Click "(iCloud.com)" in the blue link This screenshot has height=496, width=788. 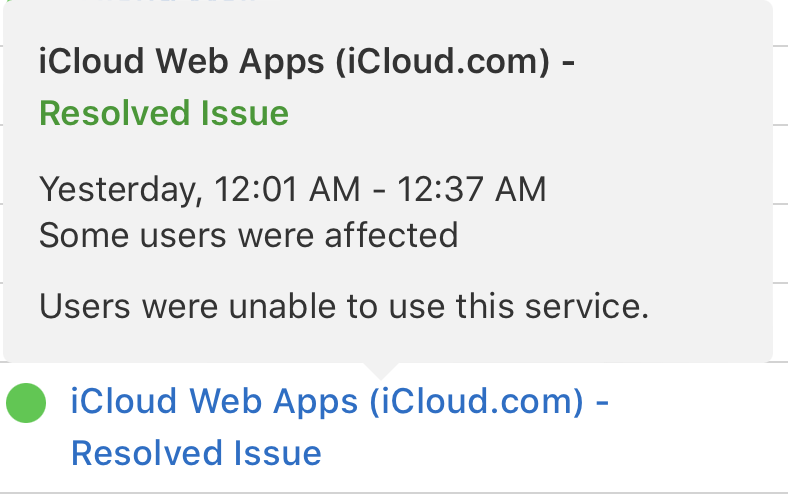[476, 402]
